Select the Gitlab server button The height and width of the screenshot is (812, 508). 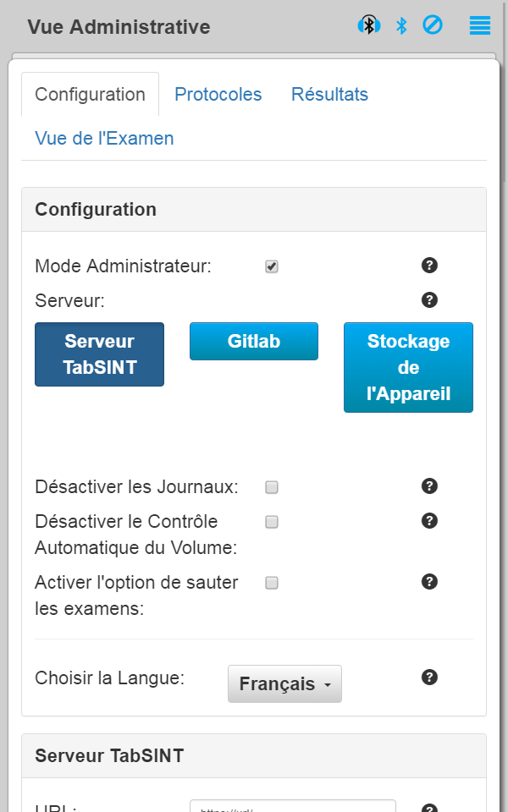pos(254,342)
